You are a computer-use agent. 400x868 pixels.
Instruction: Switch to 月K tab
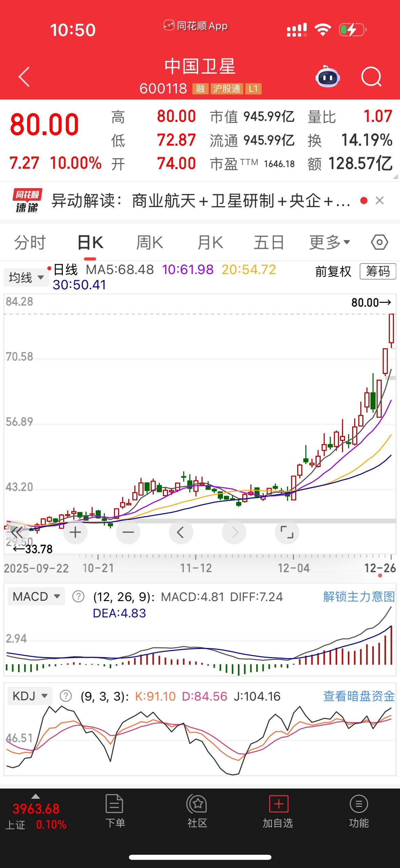click(210, 242)
